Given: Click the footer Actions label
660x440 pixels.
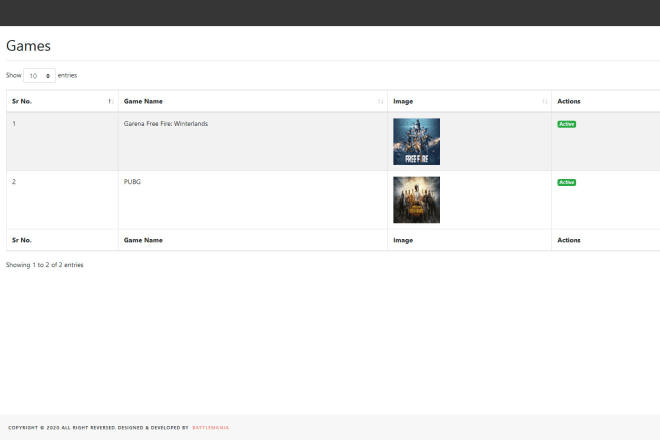Looking at the screenshot, I should 569,240.
